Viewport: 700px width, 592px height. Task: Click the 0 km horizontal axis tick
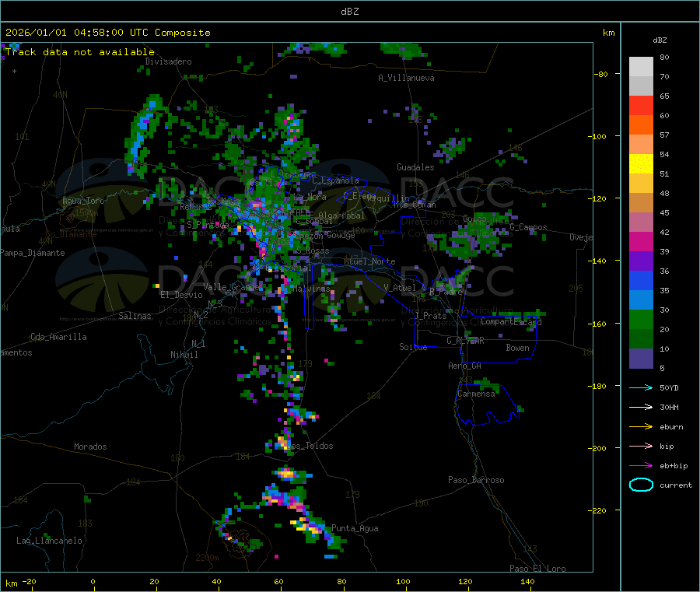[93, 581]
